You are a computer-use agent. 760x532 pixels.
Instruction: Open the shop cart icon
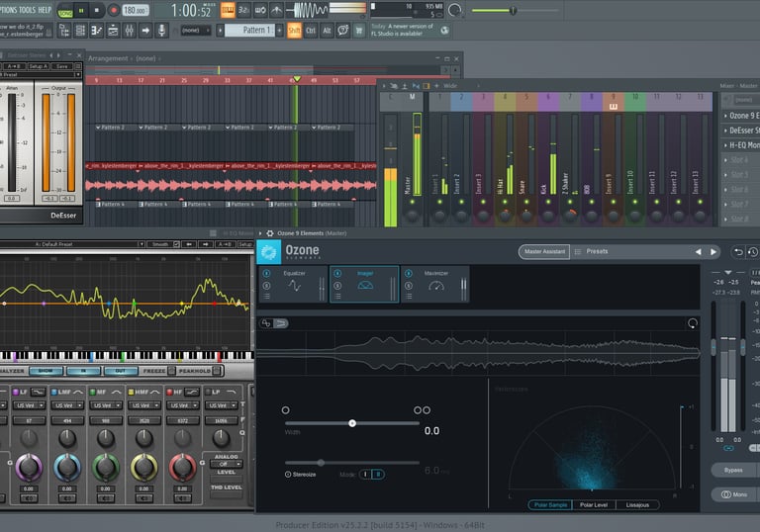pos(359,31)
